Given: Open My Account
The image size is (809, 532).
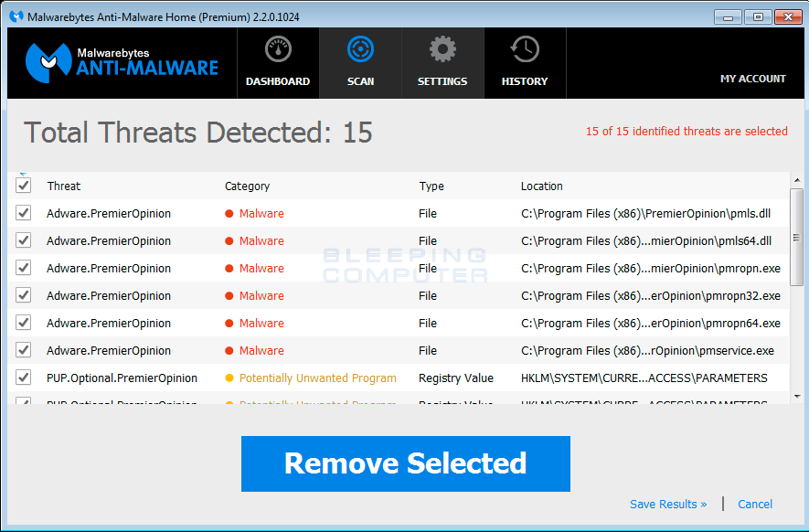Looking at the screenshot, I should click(752, 79).
